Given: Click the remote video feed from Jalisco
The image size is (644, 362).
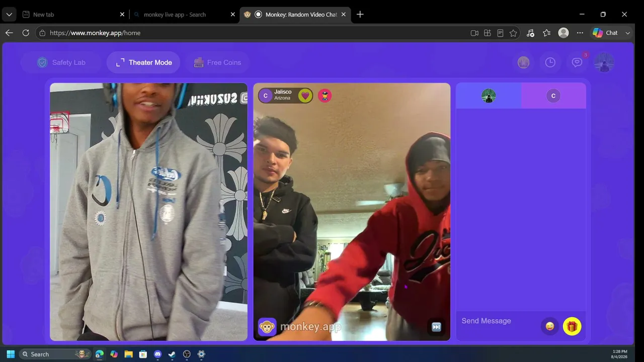Looking at the screenshot, I should pos(352,212).
